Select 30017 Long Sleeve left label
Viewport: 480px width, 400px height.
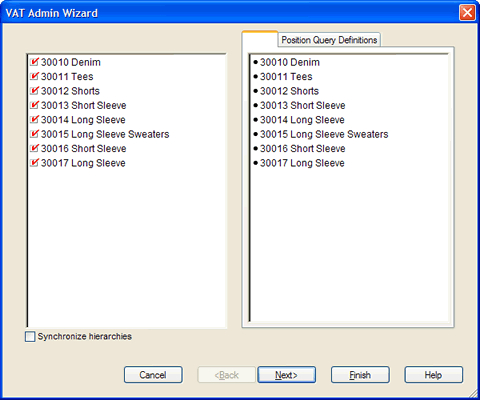pyautogui.click(x=83, y=163)
